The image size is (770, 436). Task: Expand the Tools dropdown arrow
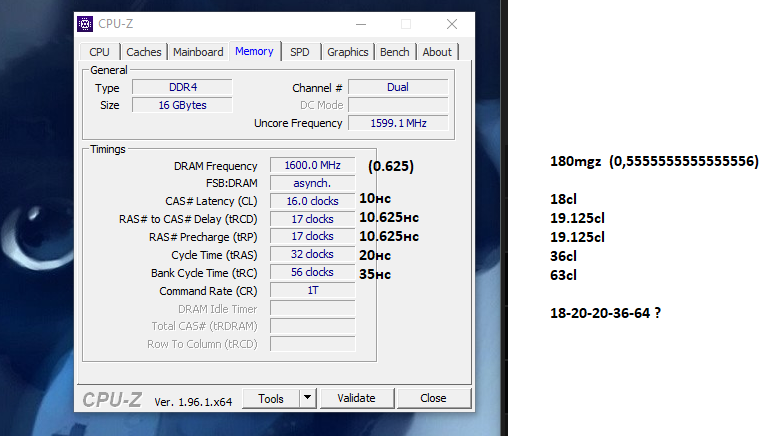pos(307,398)
